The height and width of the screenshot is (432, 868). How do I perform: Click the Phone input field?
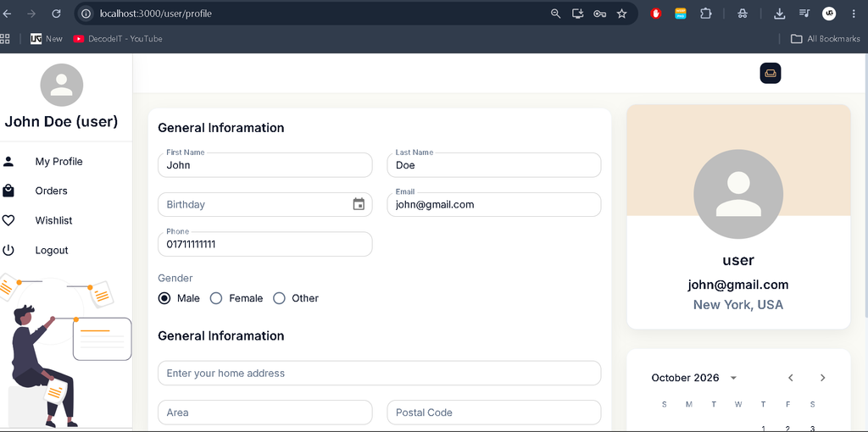pyautogui.click(x=265, y=244)
